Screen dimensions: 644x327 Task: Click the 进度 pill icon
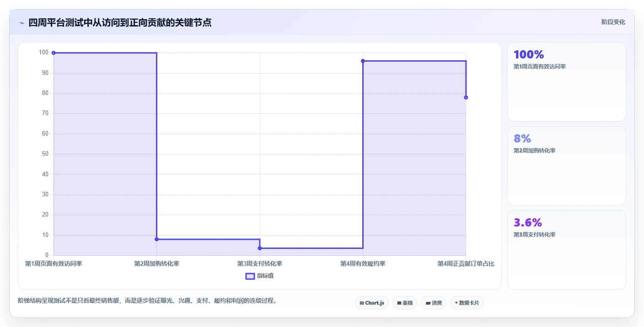pos(428,303)
